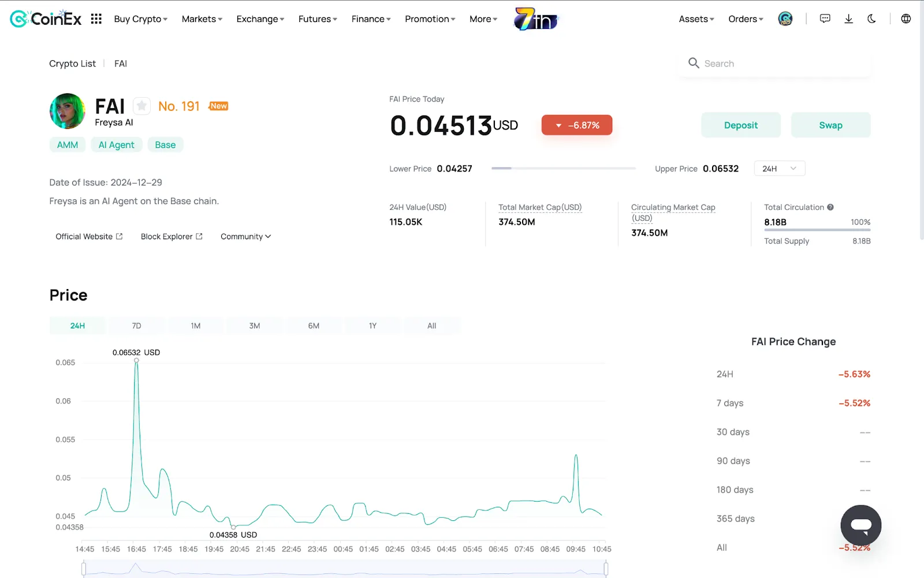Open Block Explorer external link icon

(x=199, y=236)
